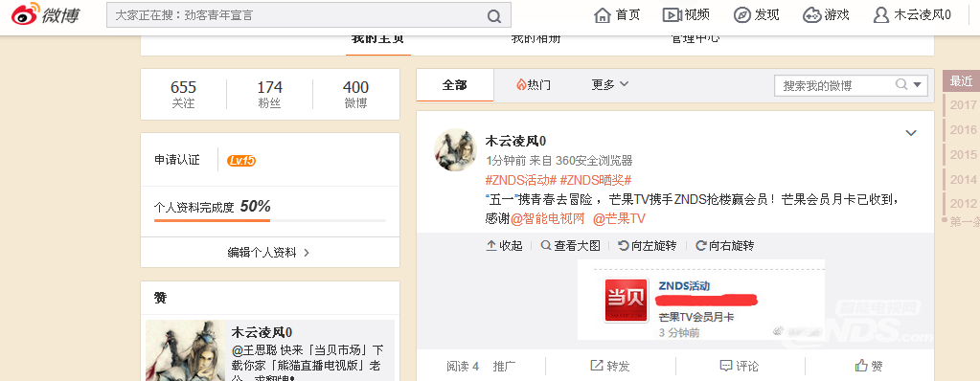Open the 游戏 games section

(827, 15)
